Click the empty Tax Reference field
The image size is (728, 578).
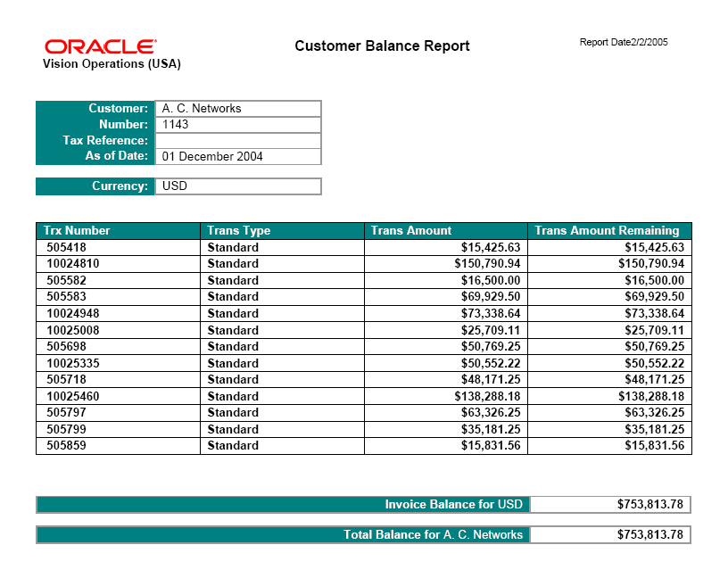pos(238,141)
